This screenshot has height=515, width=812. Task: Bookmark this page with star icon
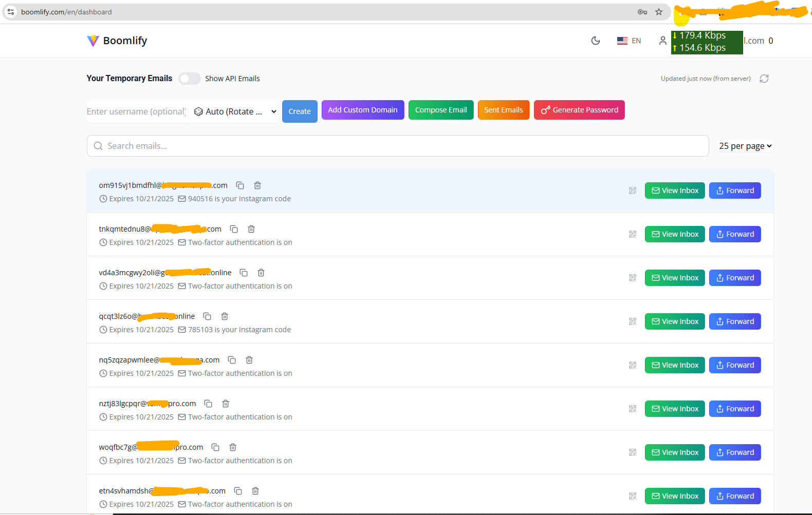[x=659, y=12]
